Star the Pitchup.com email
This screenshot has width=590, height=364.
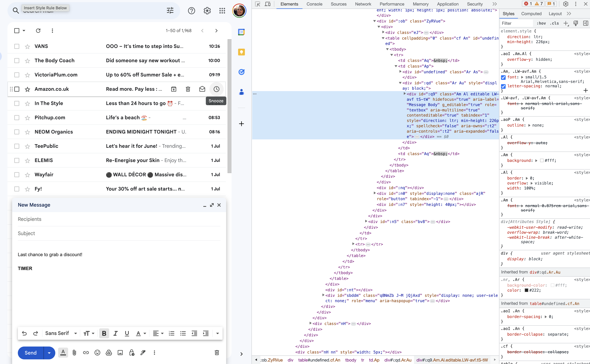point(27,118)
